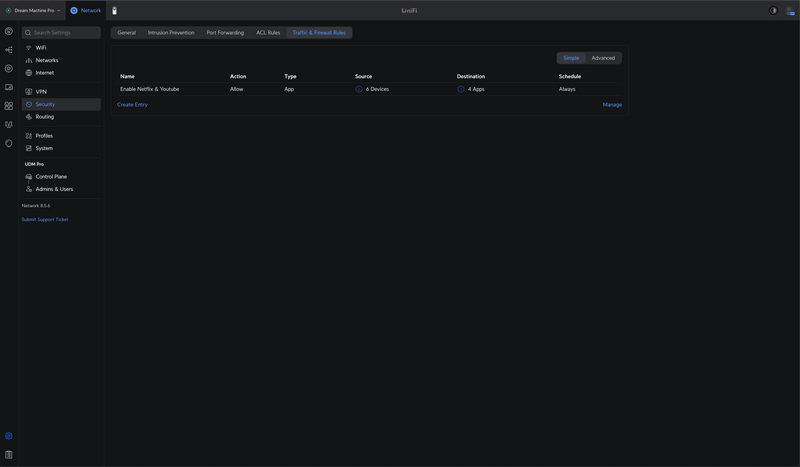Image resolution: width=800 pixels, height=467 pixels.
Task: Open the Network application tab
Action: 86,11
